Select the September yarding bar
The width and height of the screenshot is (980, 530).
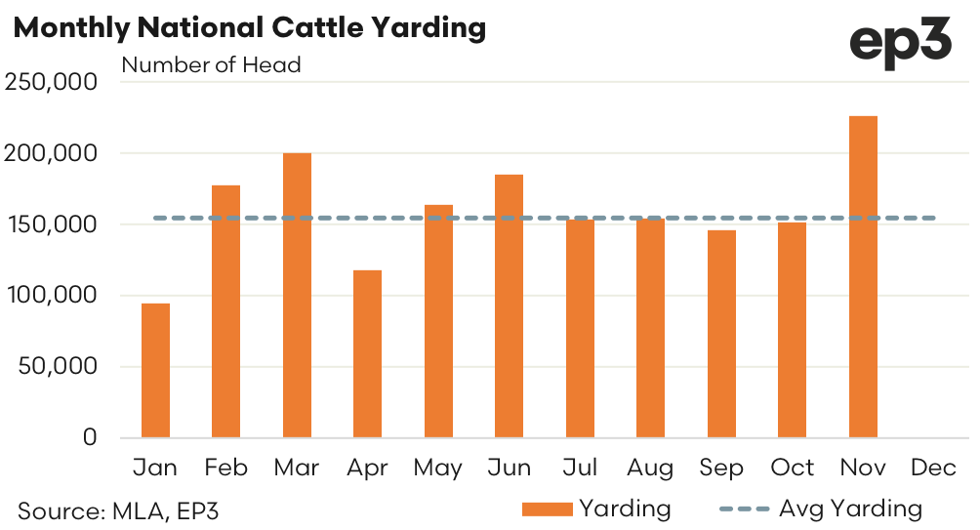[721, 334]
